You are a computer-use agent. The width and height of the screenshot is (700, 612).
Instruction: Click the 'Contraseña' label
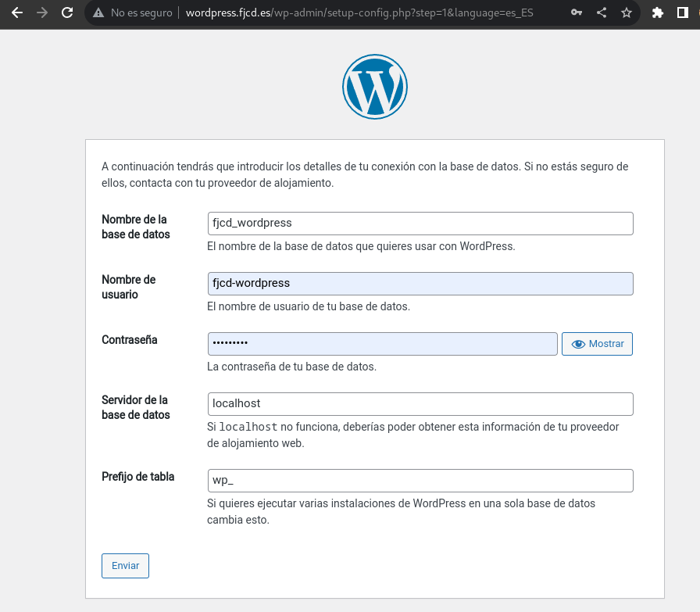[130, 340]
